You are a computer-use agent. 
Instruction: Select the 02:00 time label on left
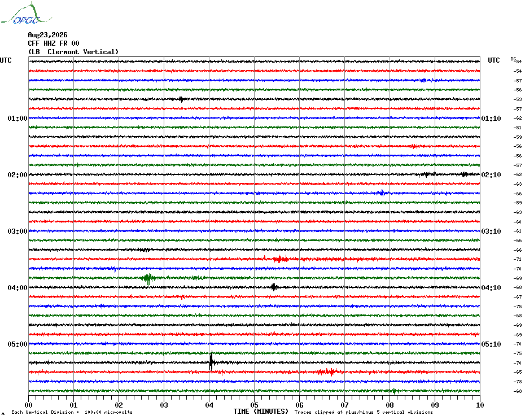point(17,175)
